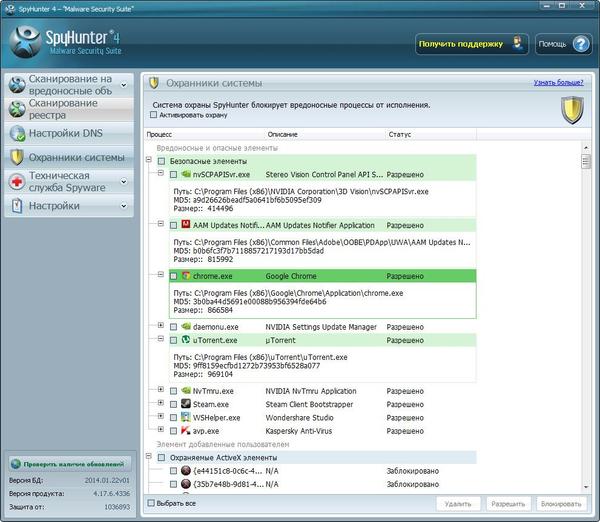
Task: Click the process list scrollbar thumb
Action: [585, 161]
